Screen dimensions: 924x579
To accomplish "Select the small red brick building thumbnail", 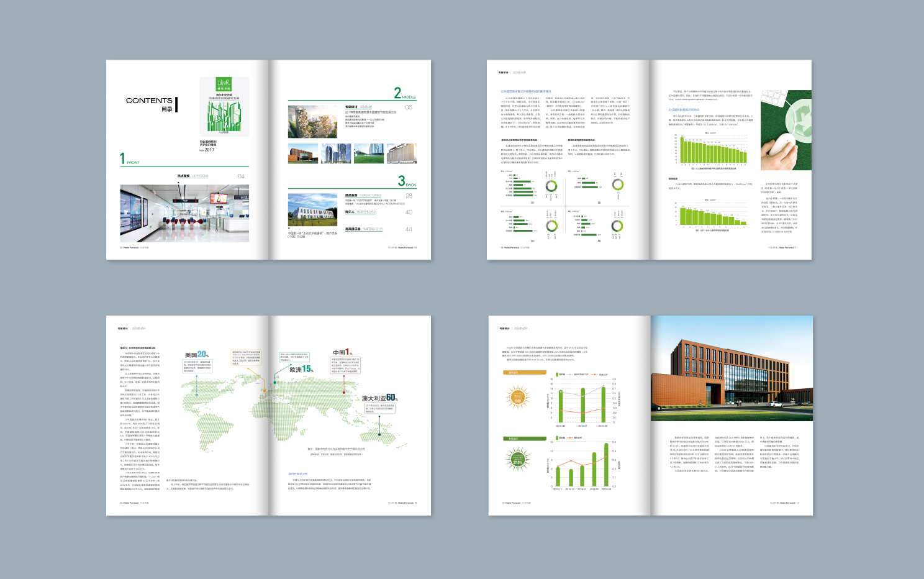I will (303, 154).
